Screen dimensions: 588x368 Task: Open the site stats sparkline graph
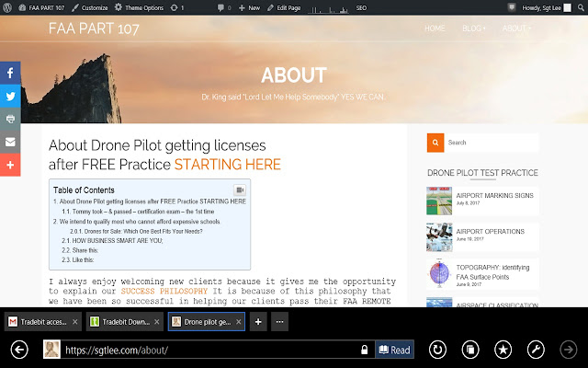[x=328, y=9]
